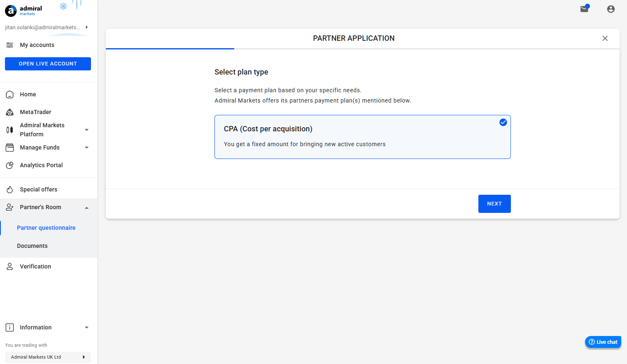
Task: Click the Verification person icon
Action: (x=10, y=266)
